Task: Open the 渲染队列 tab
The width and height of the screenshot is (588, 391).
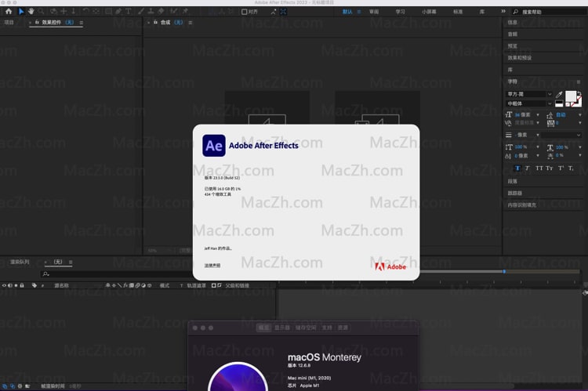Action: pyautogui.click(x=20, y=262)
